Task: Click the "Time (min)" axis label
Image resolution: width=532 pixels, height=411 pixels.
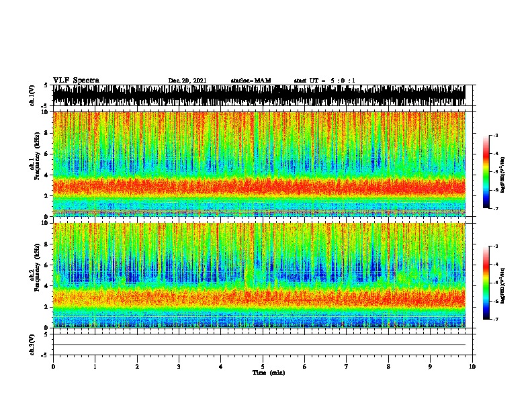Action: tap(269, 373)
